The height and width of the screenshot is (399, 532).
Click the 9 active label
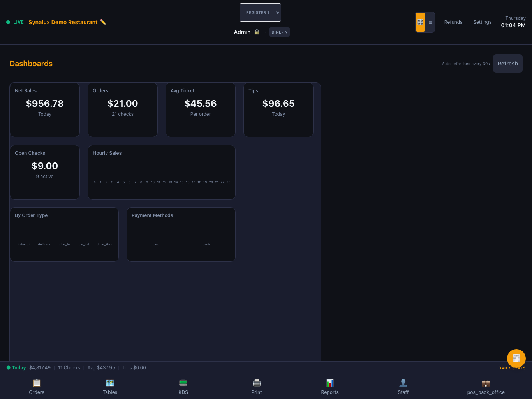click(x=45, y=177)
